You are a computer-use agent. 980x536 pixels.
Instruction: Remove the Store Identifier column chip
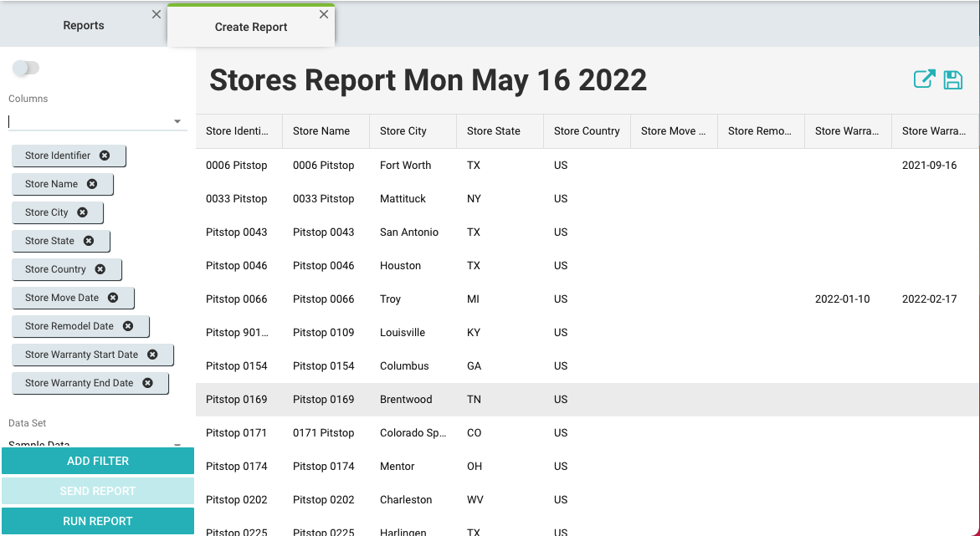click(x=104, y=156)
